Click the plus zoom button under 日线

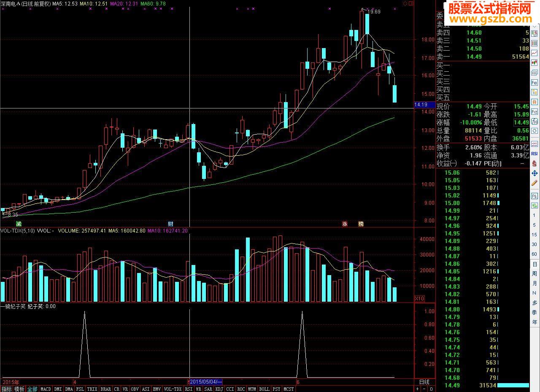(x=417, y=389)
